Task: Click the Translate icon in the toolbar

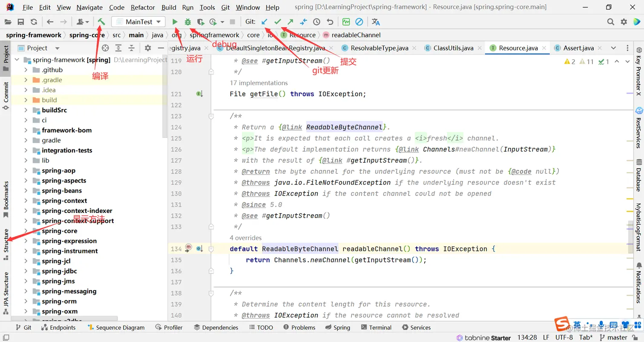Action: pos(375,22)
